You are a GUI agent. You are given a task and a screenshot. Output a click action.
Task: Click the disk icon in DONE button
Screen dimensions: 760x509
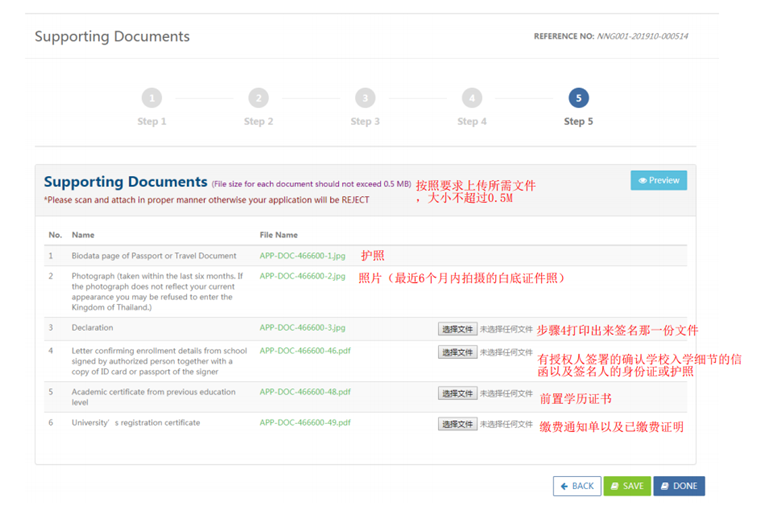665,486
